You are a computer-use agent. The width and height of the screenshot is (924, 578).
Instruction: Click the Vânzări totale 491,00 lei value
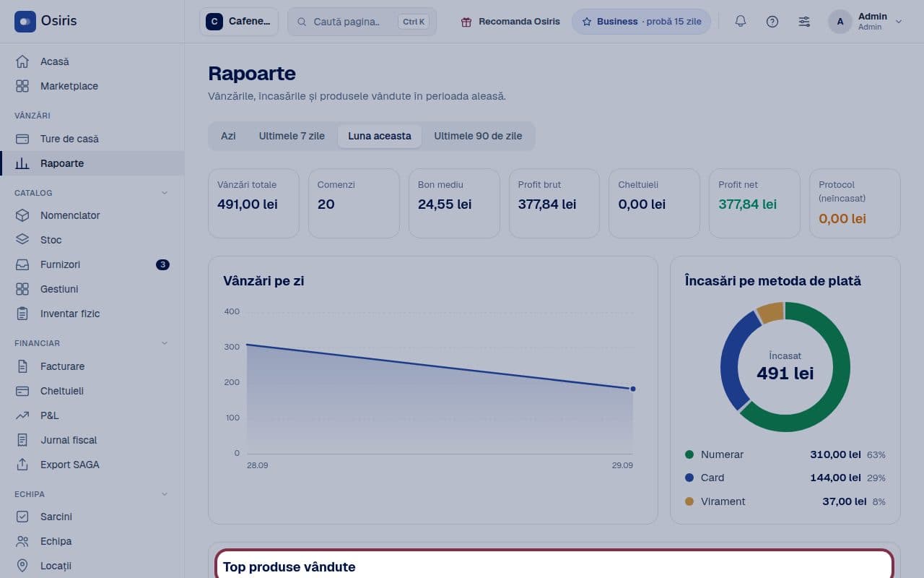coord(248,204)
